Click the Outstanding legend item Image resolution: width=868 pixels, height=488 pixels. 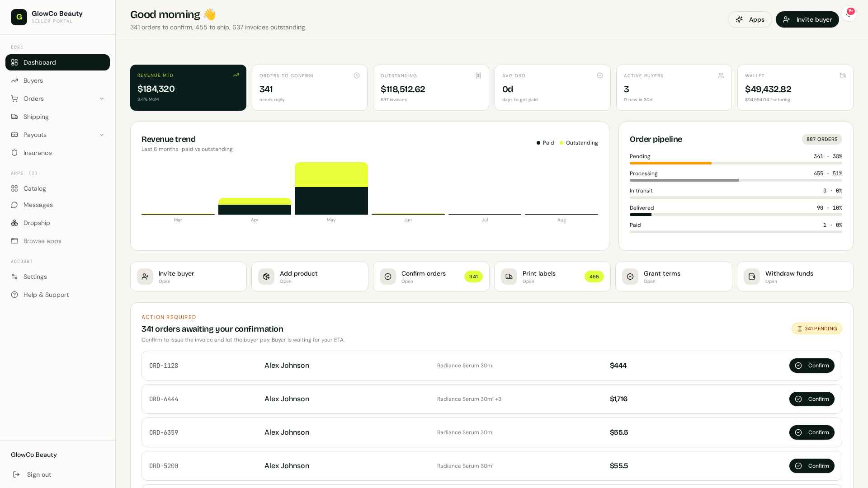coord(579,143)
